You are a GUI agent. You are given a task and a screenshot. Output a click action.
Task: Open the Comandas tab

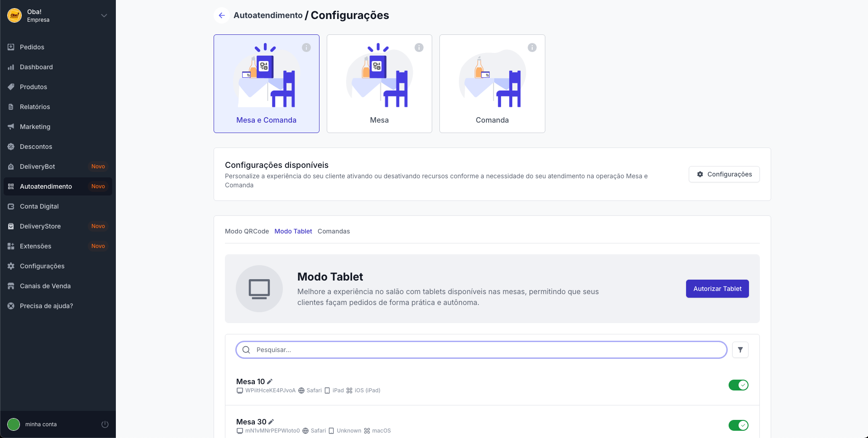coord(334,231)
